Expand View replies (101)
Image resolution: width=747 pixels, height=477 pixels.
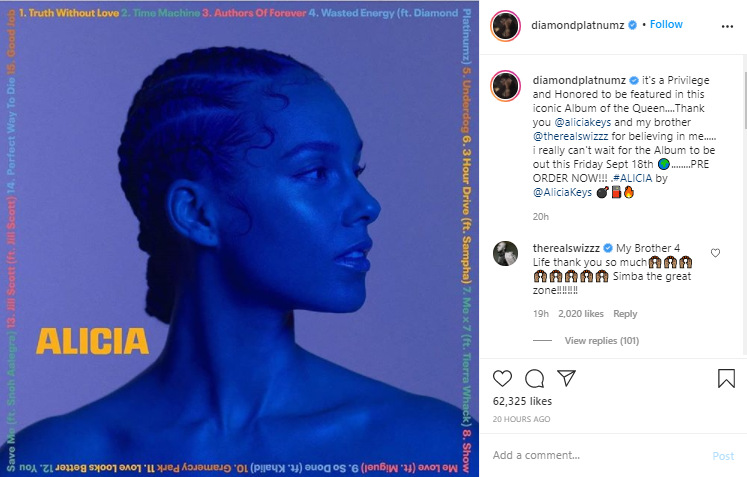coord(602,341)
